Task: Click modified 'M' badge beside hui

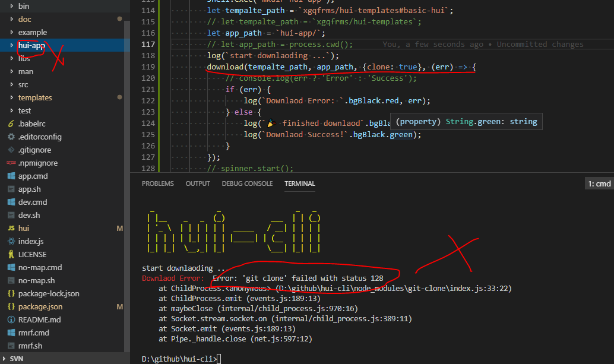Action: 120,228
